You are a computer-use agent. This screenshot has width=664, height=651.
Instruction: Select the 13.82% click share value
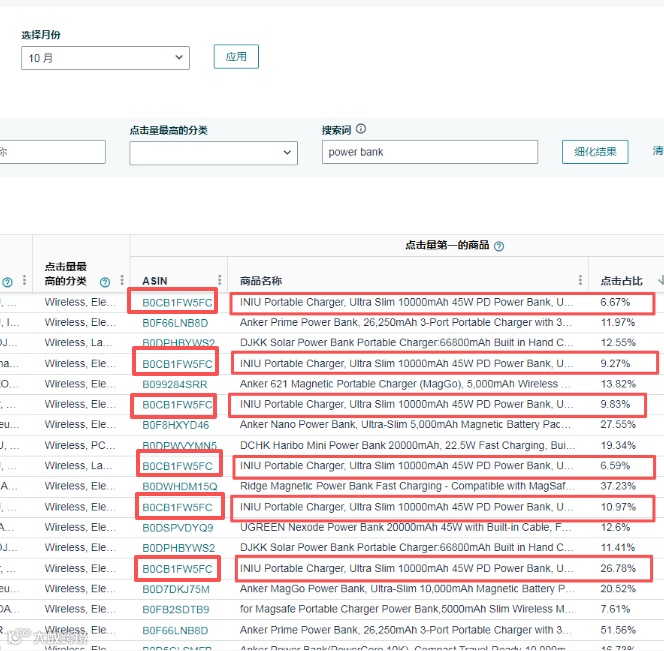tap(618, 384)
